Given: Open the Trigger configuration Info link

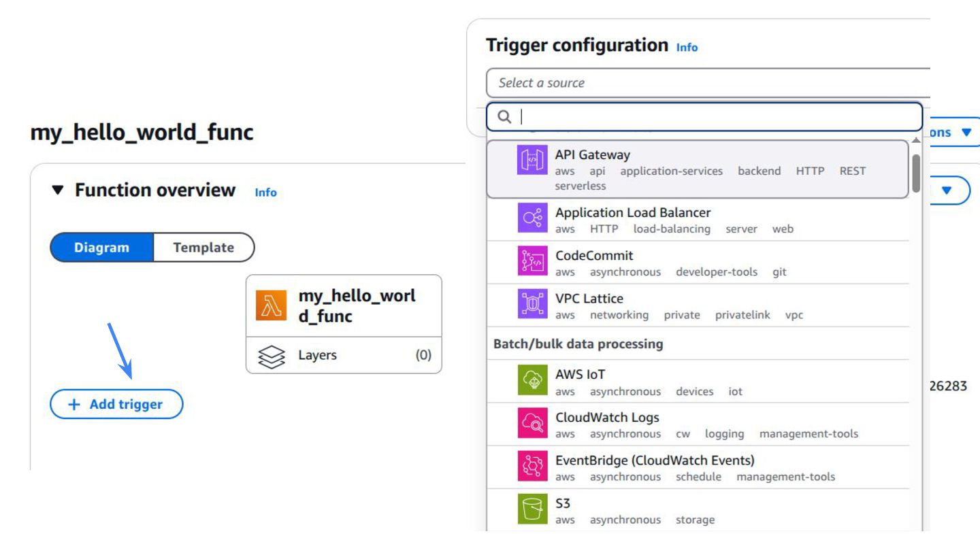Looking at the screenshot, I should (687, 47).
